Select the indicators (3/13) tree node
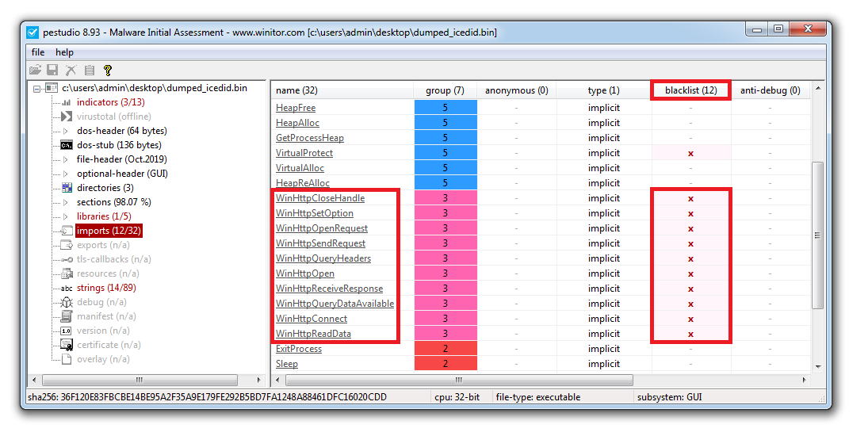Viewport: 868px width, 436px height. pos(111,102)
